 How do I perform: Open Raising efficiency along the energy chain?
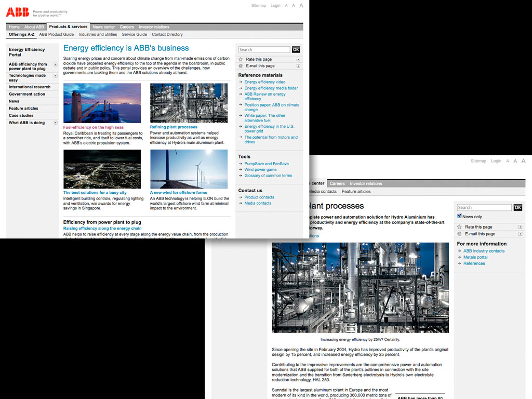(x=102, y=229)
